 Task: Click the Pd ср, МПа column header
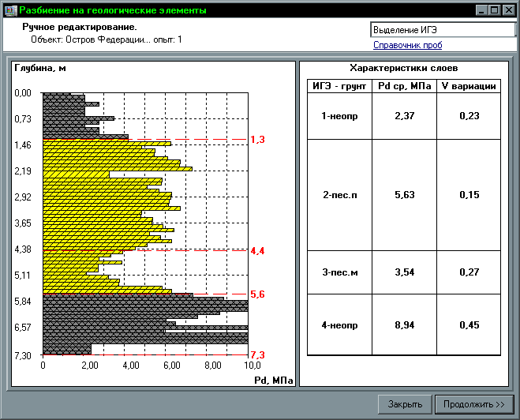pyautogui.click(x=404, y=86)
